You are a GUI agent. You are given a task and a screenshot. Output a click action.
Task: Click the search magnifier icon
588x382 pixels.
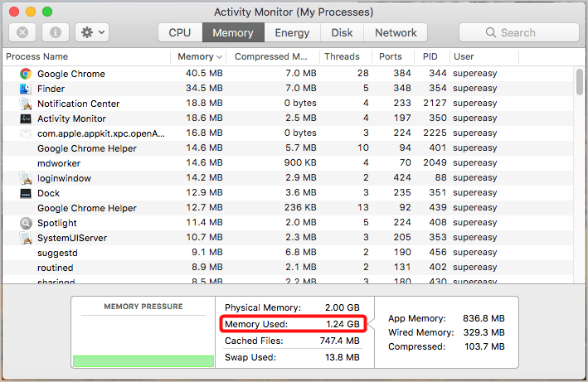[x=490, y=32]
